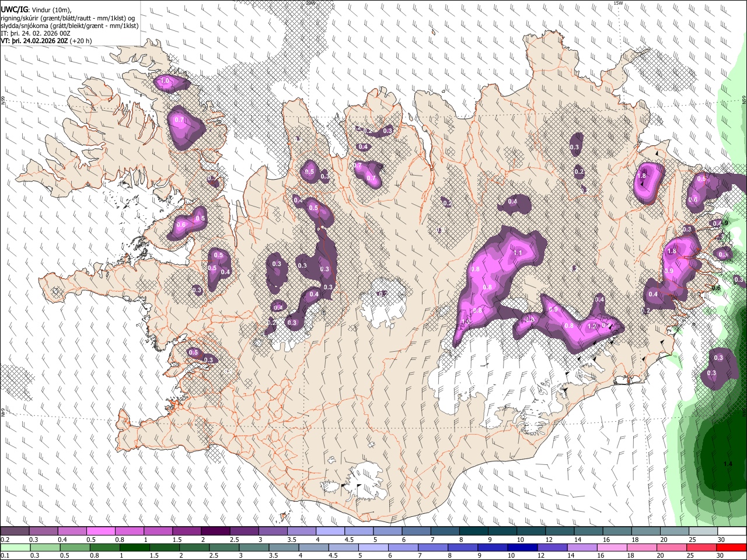Select the 'Vindur (10m)' header text
Viewport: 747px width, 560px height.
(x=51, y=9)
